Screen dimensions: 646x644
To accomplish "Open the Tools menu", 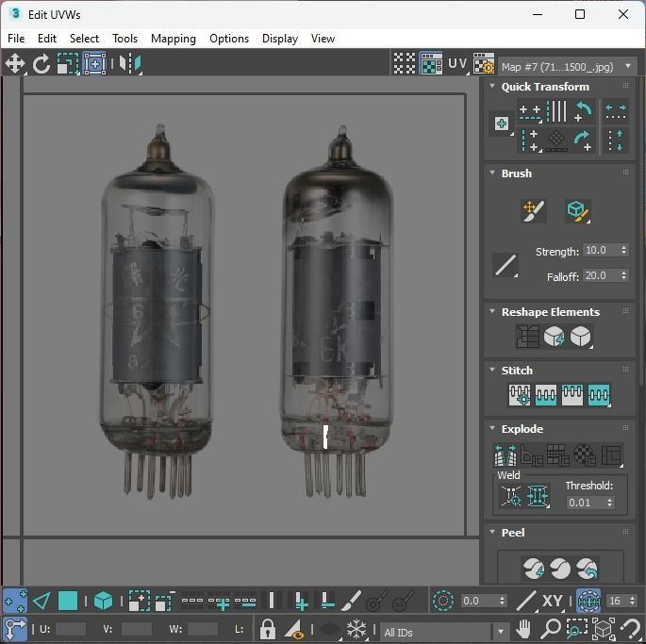I will (x=124, y=39).
